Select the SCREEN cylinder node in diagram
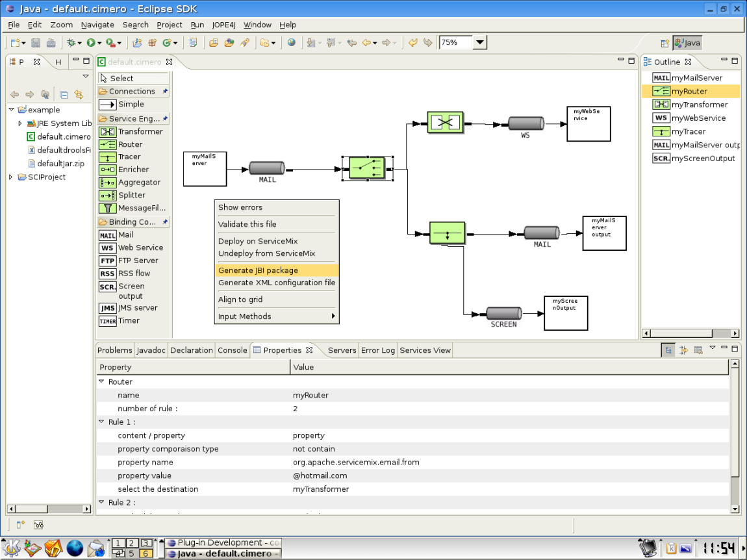The width and height of the screenshot is (747, 560). 503,314
